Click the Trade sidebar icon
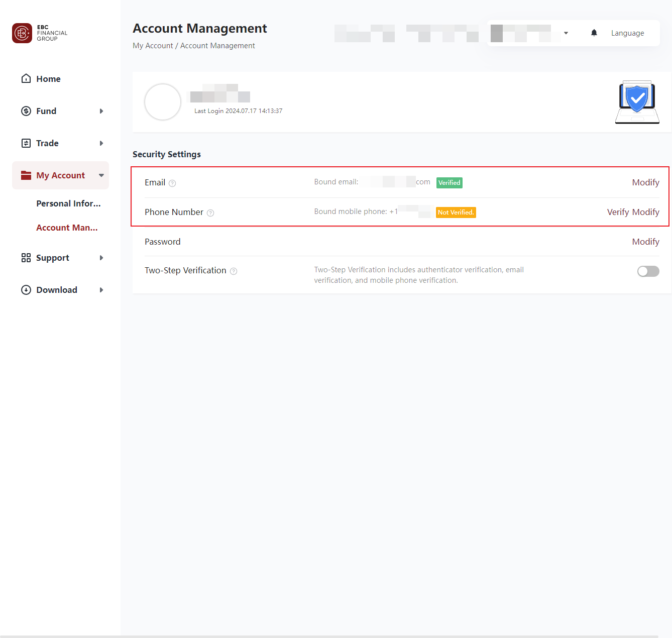Image resolution: width=672 pixels, height=638 pixels. pyautogui.click(x=26, y=143)
